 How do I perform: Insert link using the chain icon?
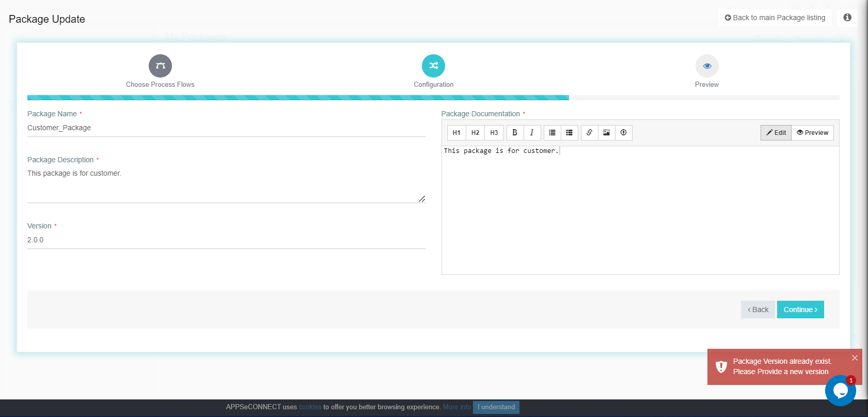coord(589,133)
